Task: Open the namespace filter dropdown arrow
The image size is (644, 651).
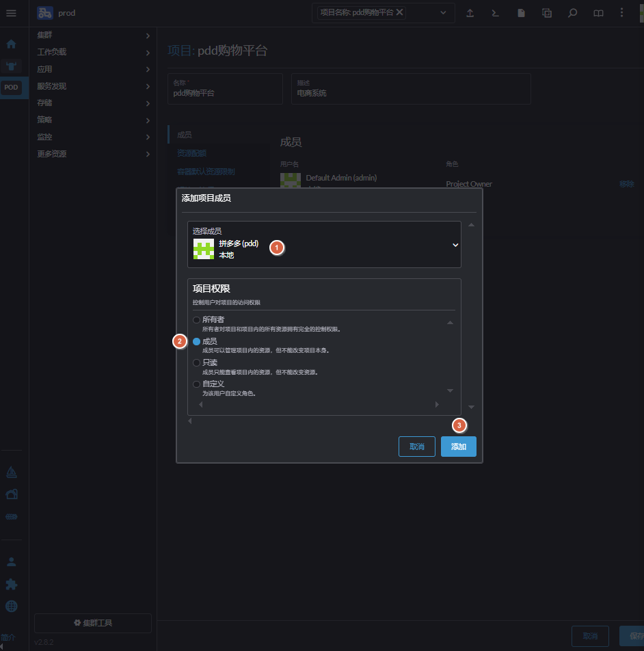Action: point(443,13)
